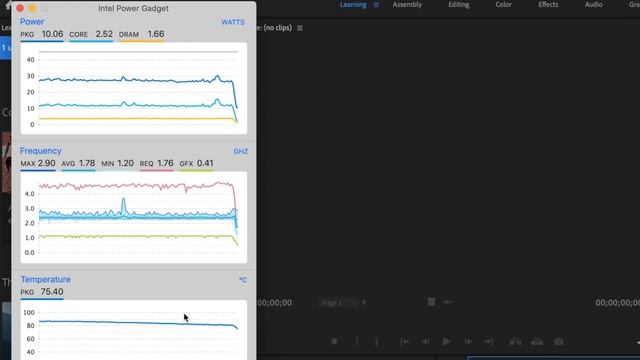Switch to the Editing workspace tab
The image size is (640, 360).
click(459, 5)
